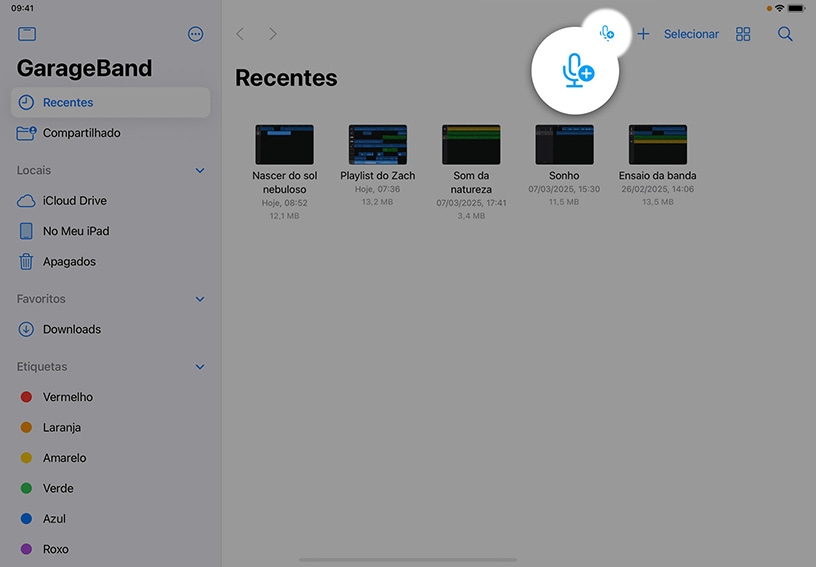Click the 'Hoje, 08:52' date text
Screen dimensions: 816x567
[x=284, y=203]
